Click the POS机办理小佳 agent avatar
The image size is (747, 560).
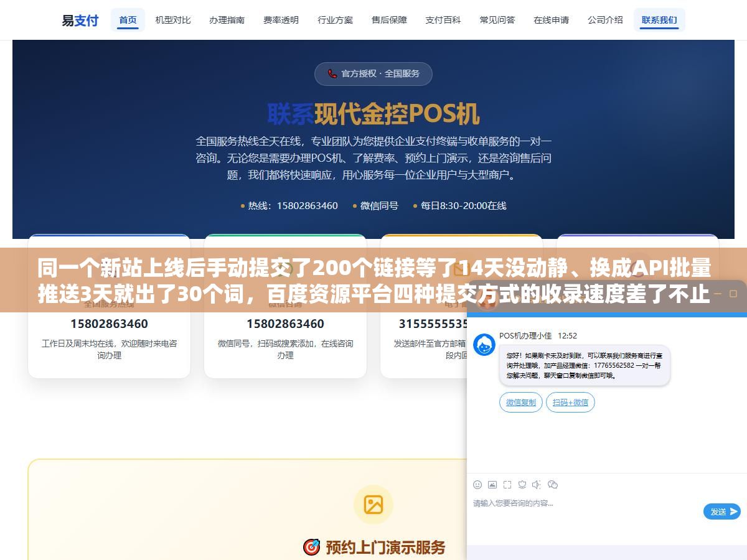pyautogui.click(x=484, y=345)
